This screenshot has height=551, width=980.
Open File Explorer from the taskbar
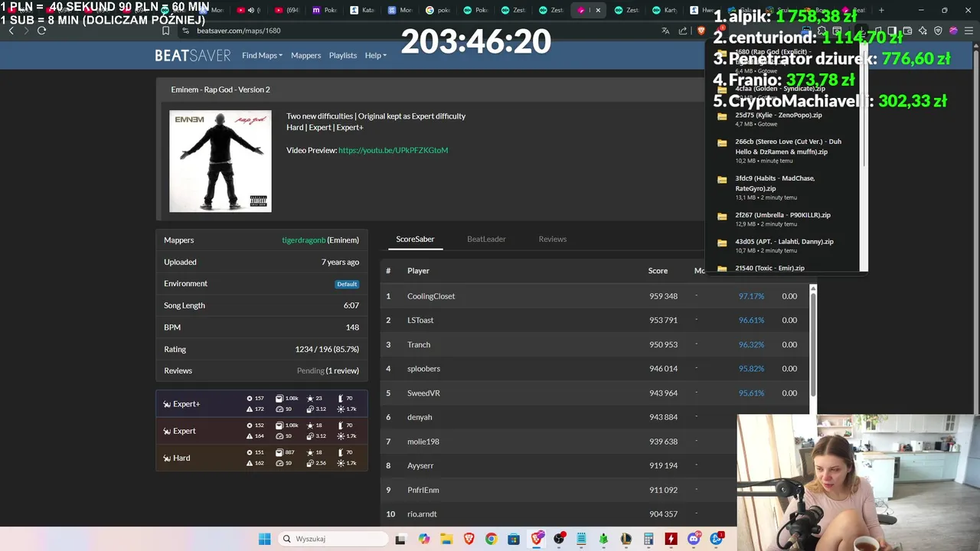click(x=446, y=539)
